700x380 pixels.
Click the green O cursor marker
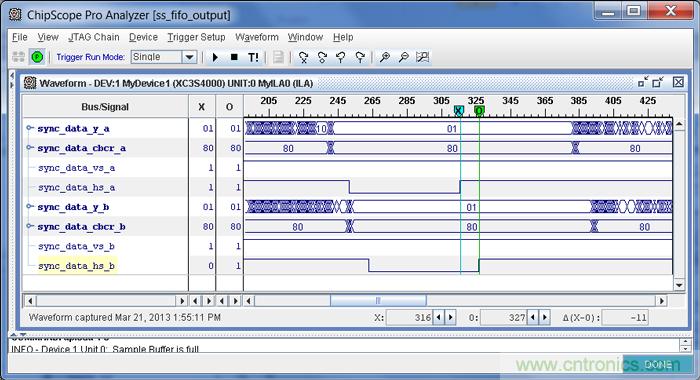point(479,110)
